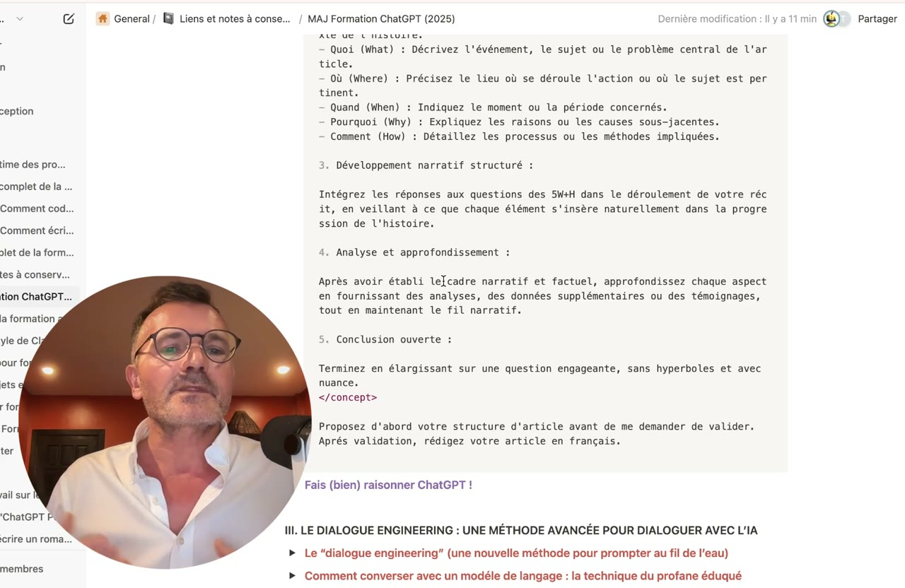Open sidebar page "tes à conserv..."
Image resolution: width=905 pixels, height=588 pixels.
click(x=35, y=275)
